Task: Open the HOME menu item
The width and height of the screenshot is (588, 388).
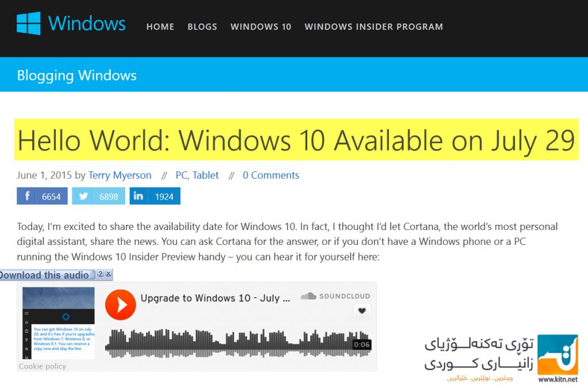Action: pos(160,26)
